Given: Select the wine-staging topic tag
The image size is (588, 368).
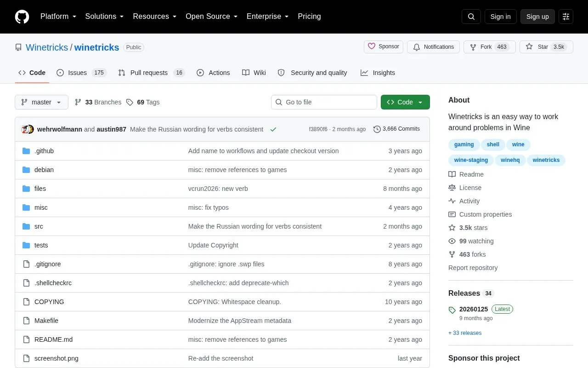Looking at the screenshot, I should pyautogui.click(x=471, y=160).
